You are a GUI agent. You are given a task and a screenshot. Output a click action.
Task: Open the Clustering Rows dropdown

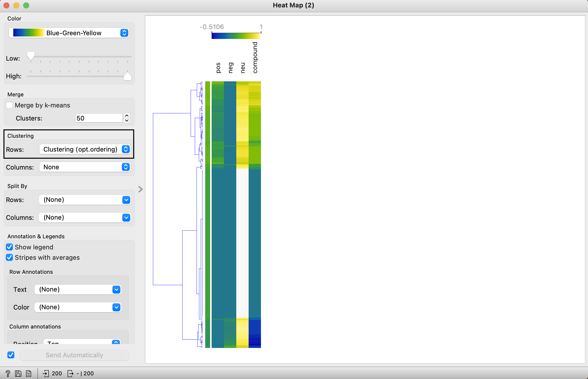(85, 149)
